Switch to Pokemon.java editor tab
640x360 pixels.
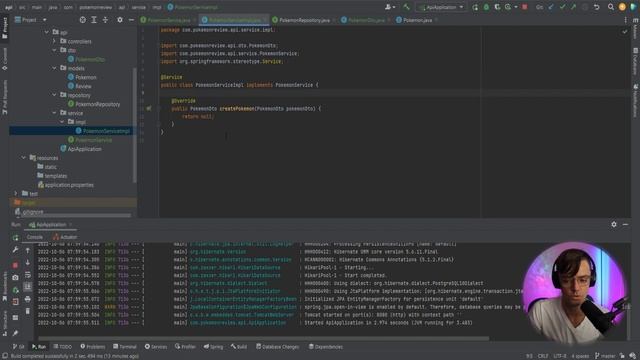click(x=416, y=20)
